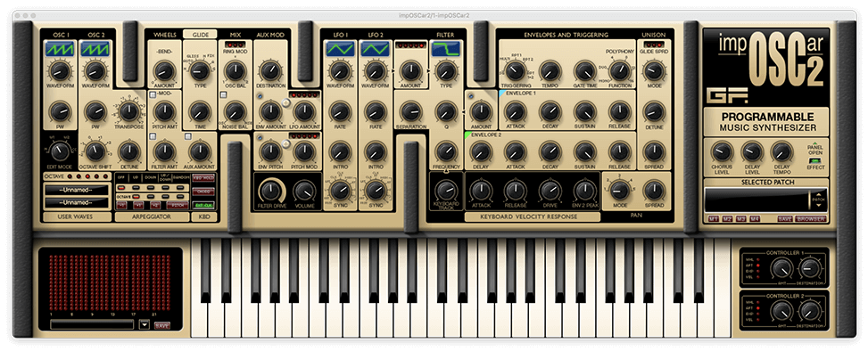Tick the Mod pitch amount checkbox
Image resolution: width=868 pixels, height=351 pixels.
(x=153, y=94)
